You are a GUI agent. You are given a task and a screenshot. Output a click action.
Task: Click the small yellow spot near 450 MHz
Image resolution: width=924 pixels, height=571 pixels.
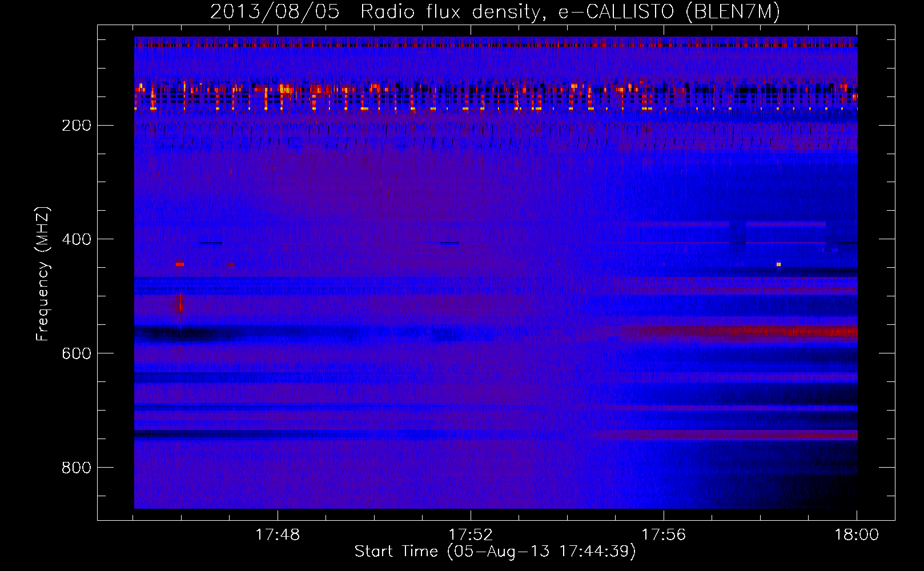point(778,264)
